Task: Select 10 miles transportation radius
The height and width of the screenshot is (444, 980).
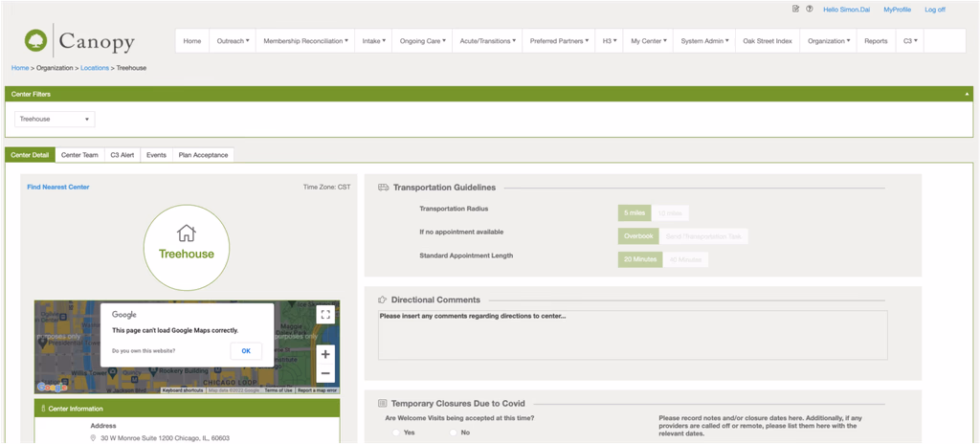Action: (x=670, y=212)
